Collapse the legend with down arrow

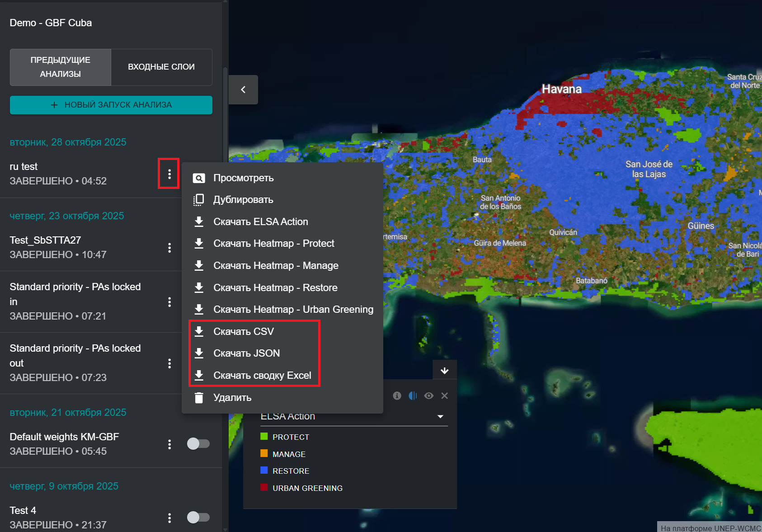(444, 371)
